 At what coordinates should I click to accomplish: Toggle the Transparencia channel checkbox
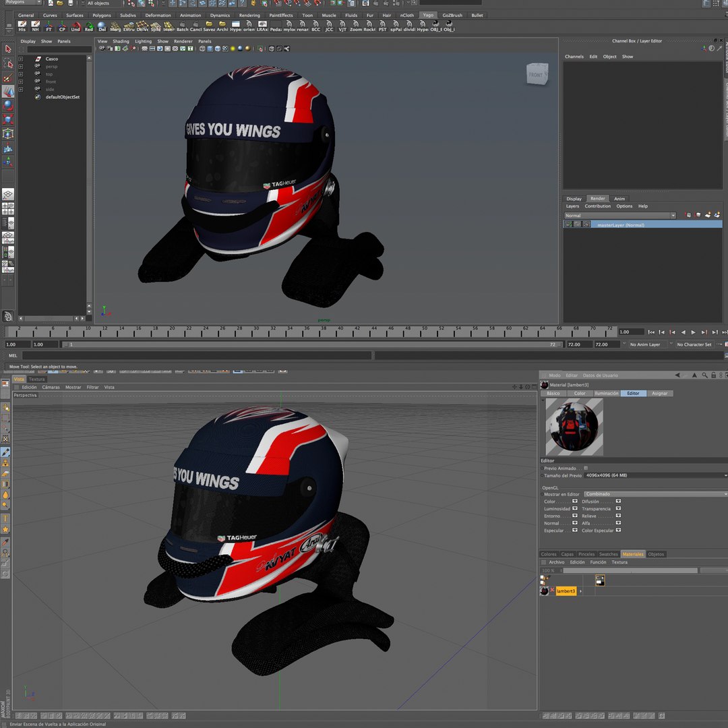(x=618, y=508)
